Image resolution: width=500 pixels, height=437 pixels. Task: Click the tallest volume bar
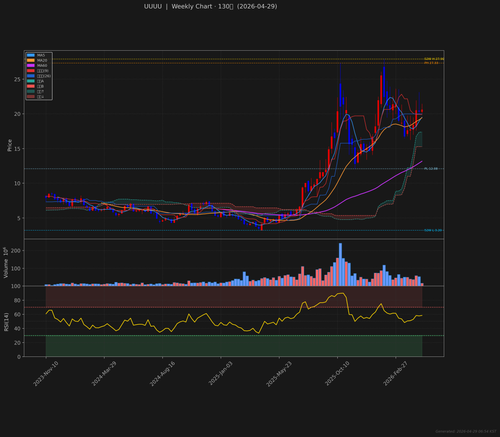coord(340,264)
